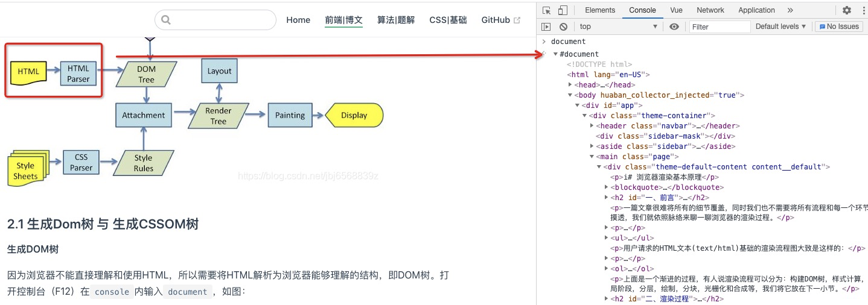Viewport: 868px width, 305px height.
Task: Open the Default levels dropdown
Action: pos(781,27)
